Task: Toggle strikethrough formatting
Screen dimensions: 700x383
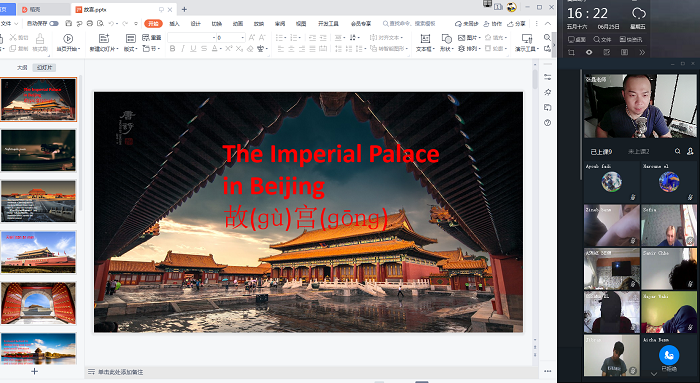Action: (x=204, y=49)
